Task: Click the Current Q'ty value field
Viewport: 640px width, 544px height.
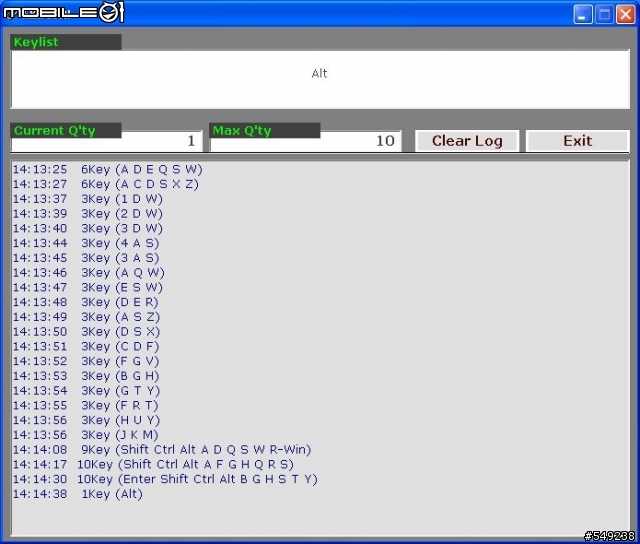Action: pos(107,141)
